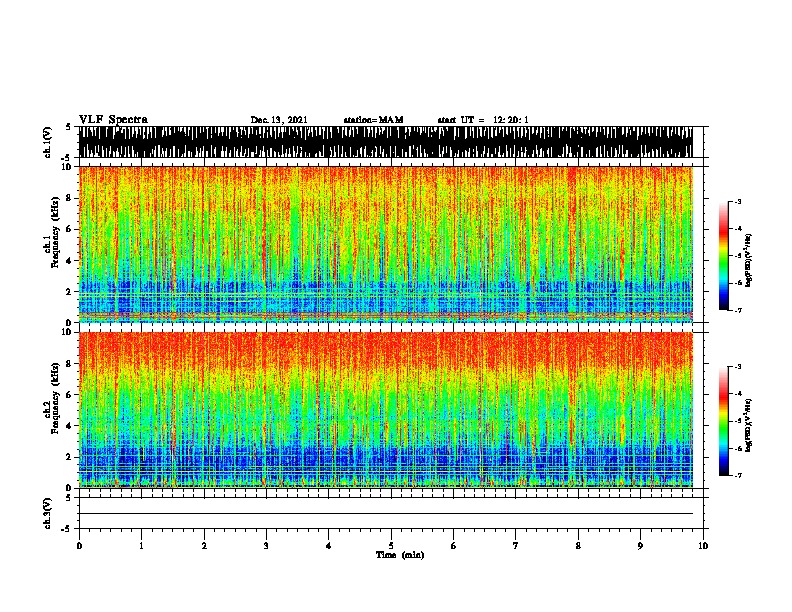Click the flat ch.3(V) trace line
Viewport: 792px width, 612px height.
tap(386, 514)
